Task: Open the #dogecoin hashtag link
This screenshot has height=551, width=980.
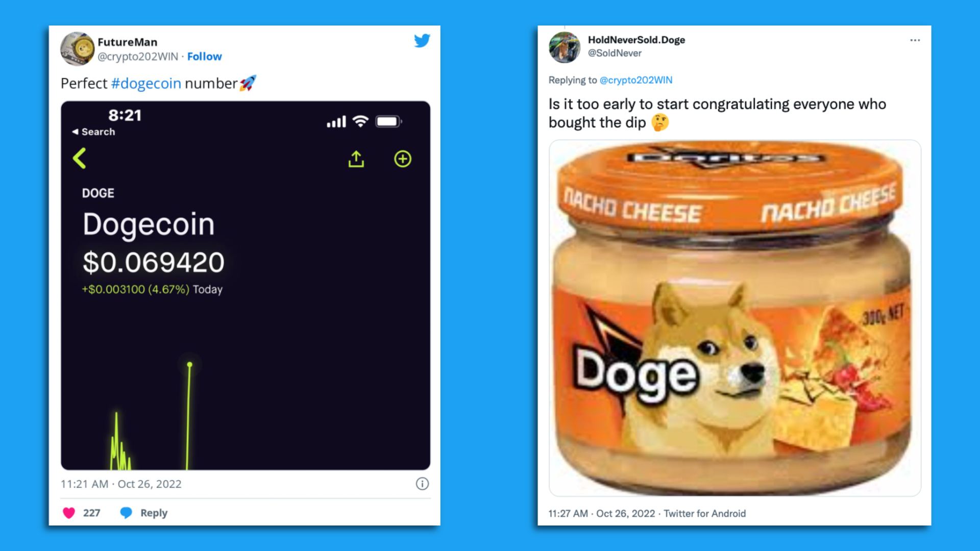Action: click(146, 83)
